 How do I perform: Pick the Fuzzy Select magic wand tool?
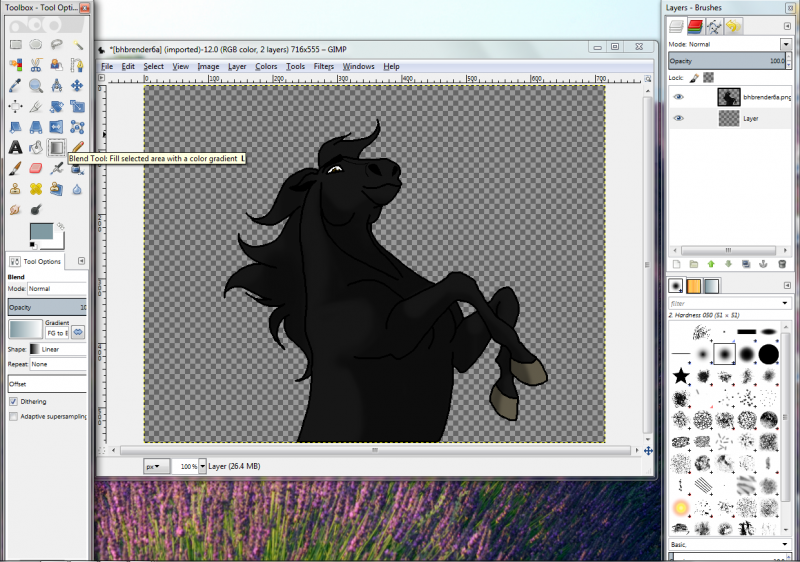[x=78, y=44]
